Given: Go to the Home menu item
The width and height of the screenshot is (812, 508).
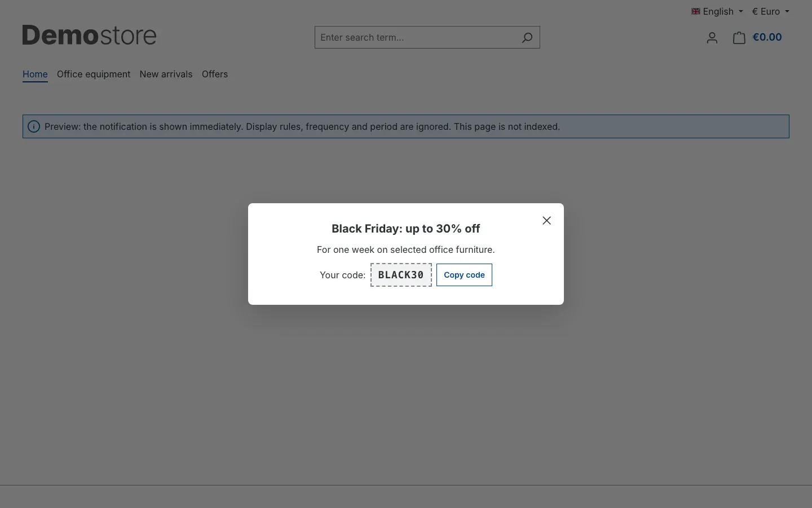Looking at the screenshot, I should click(35, 75).
